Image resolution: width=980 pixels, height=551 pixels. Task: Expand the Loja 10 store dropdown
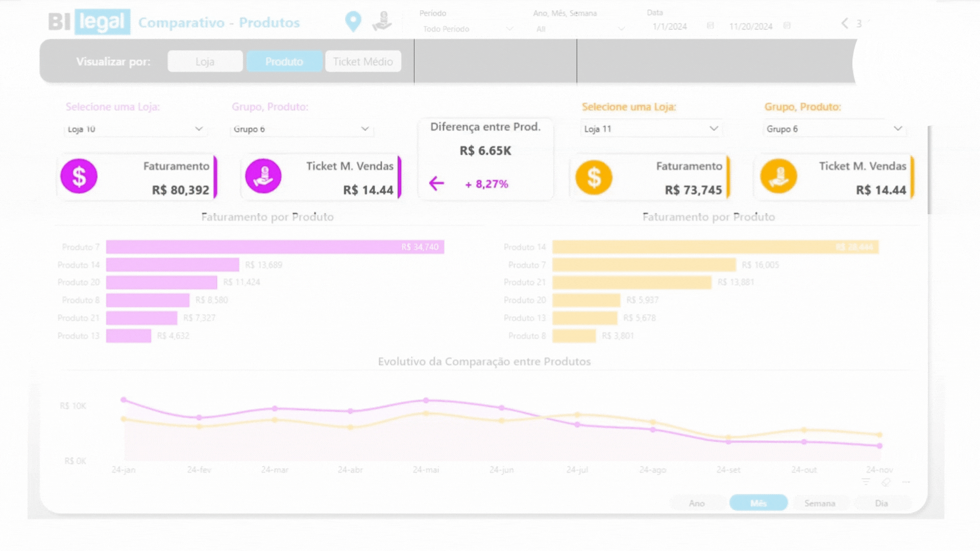click(199, 129)
